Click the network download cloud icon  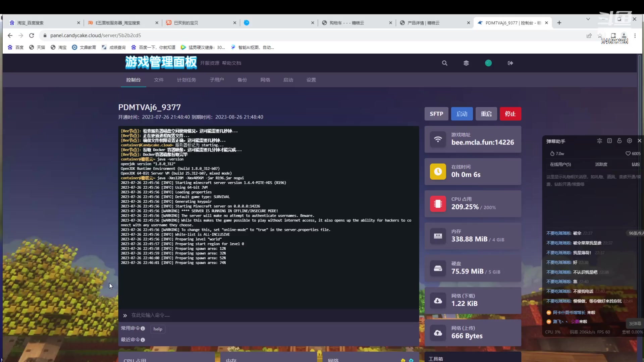point(438,301)
